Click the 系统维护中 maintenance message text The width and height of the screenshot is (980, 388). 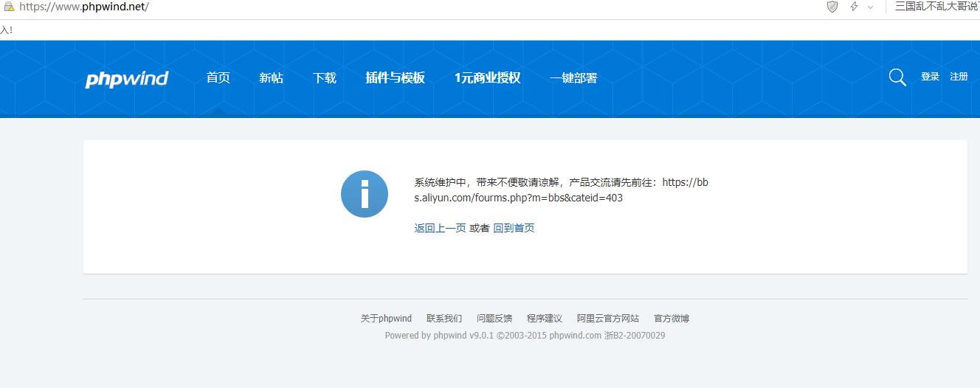pos(561,190)
